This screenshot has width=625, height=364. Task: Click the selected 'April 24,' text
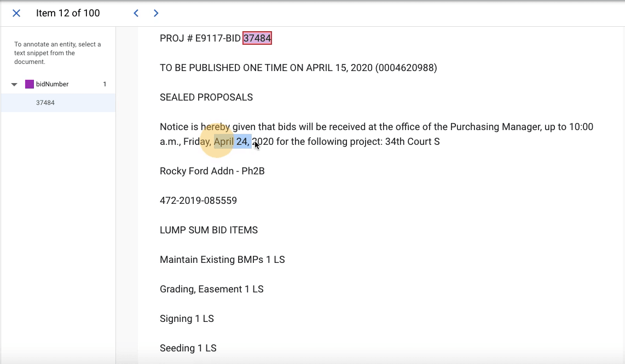click(x=232, y=142)
